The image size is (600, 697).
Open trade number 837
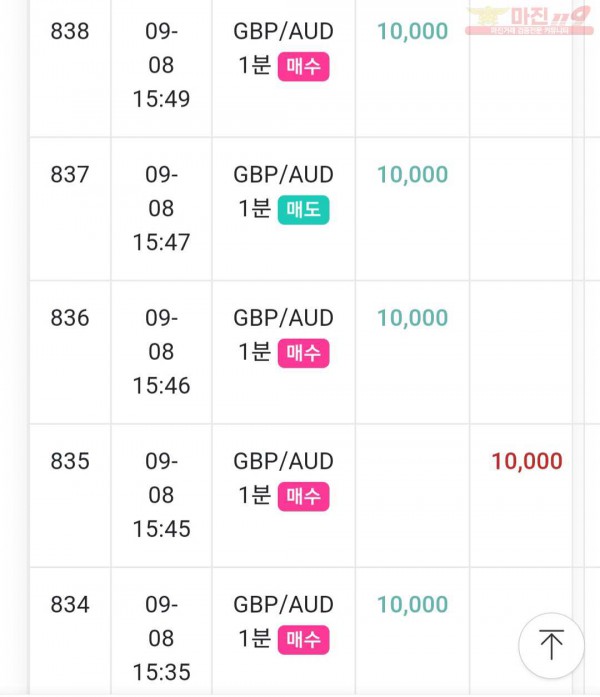70,175
